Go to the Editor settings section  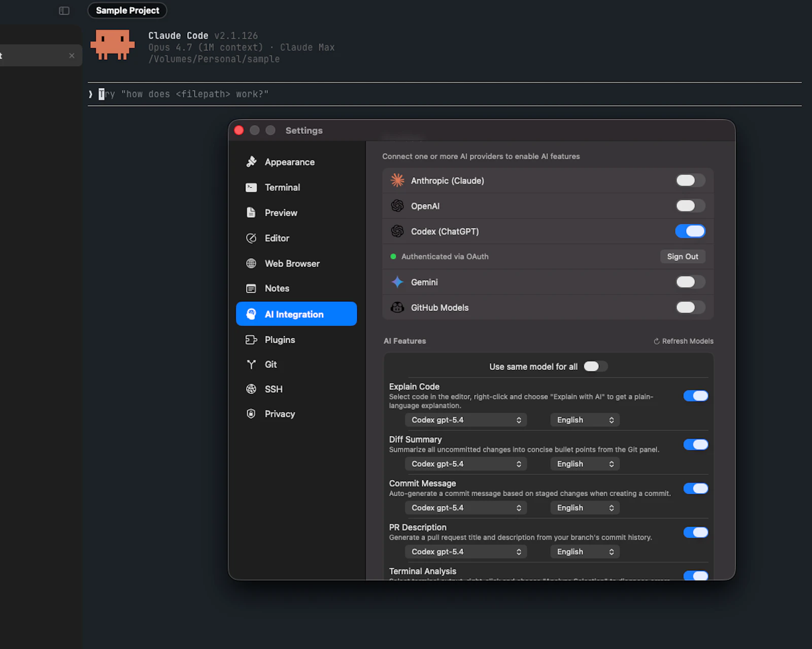296,238
